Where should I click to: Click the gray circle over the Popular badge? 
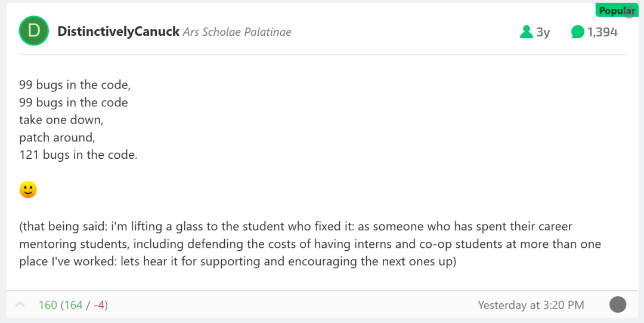tap(629, 13)
